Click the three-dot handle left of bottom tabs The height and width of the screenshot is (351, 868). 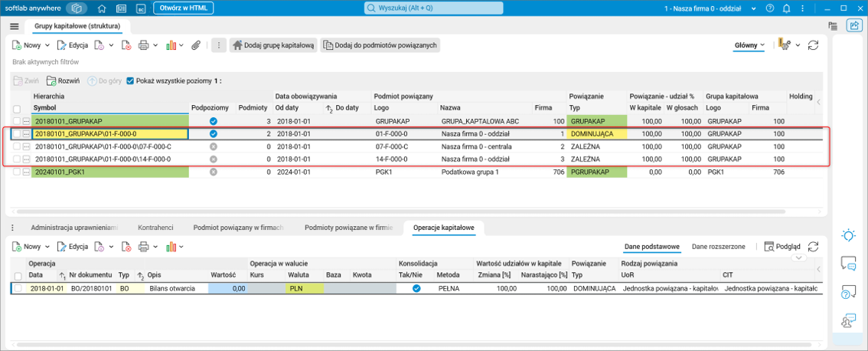click(13, 228)
